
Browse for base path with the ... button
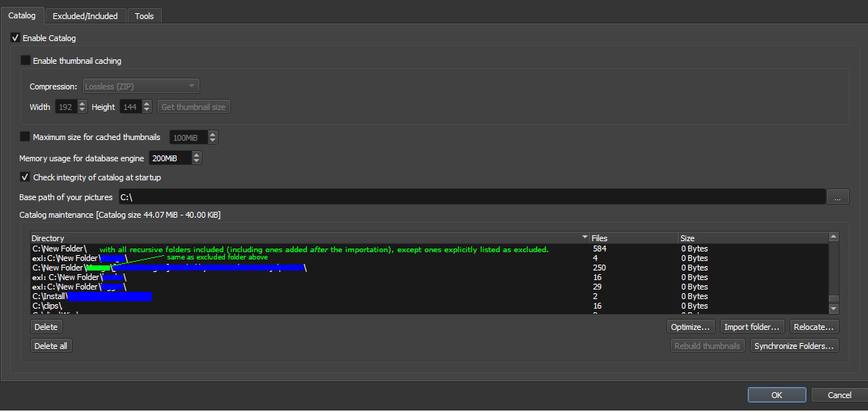(838, 196)
